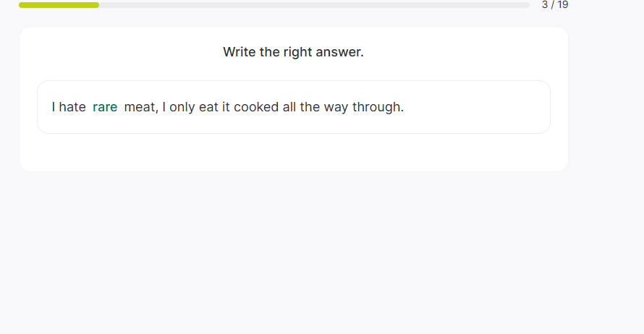Viewport: 644px width, 334px height.
Task: Click the word 'only' in the sentence
Action: click(x=182, y=107)
